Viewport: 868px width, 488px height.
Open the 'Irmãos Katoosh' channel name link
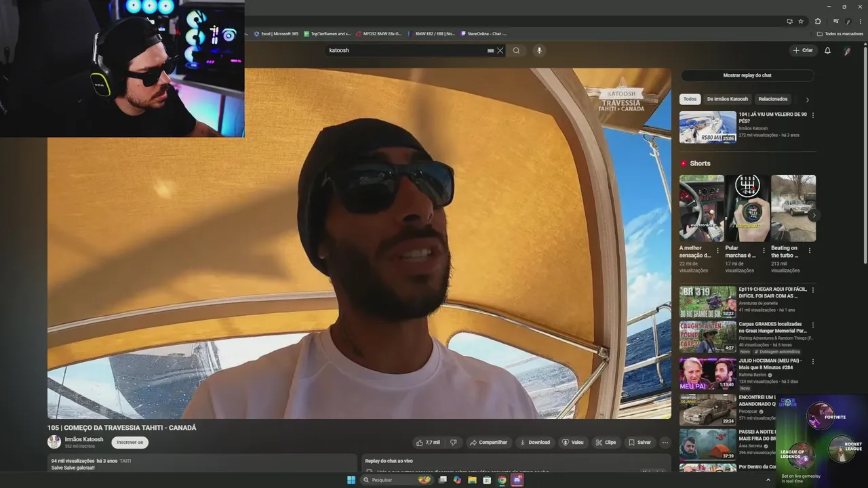pos(84,439)
